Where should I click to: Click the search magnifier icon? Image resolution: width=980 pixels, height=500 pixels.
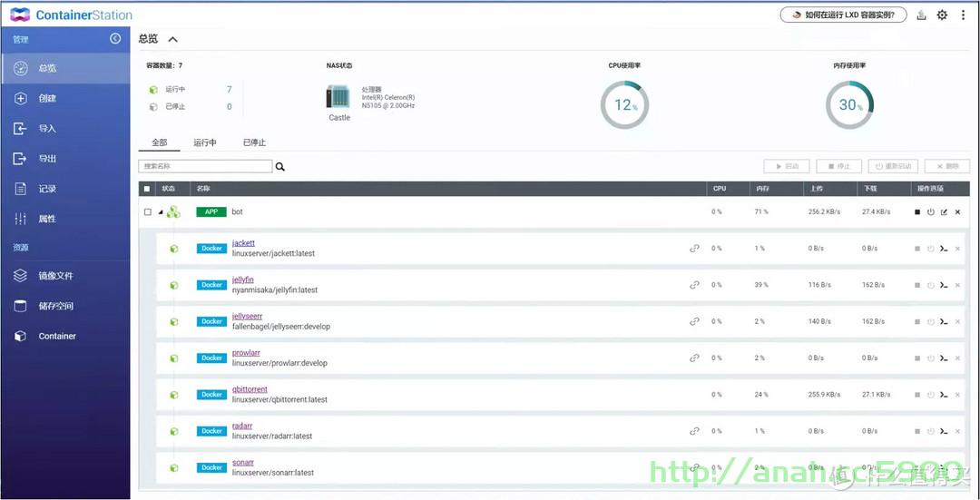coord(280,167)
